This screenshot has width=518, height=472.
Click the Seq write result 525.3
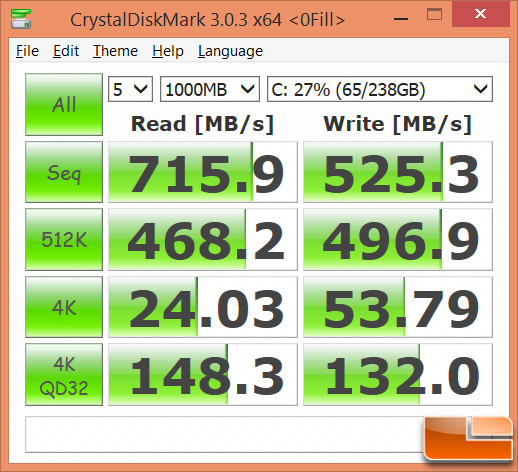point(398,172)
